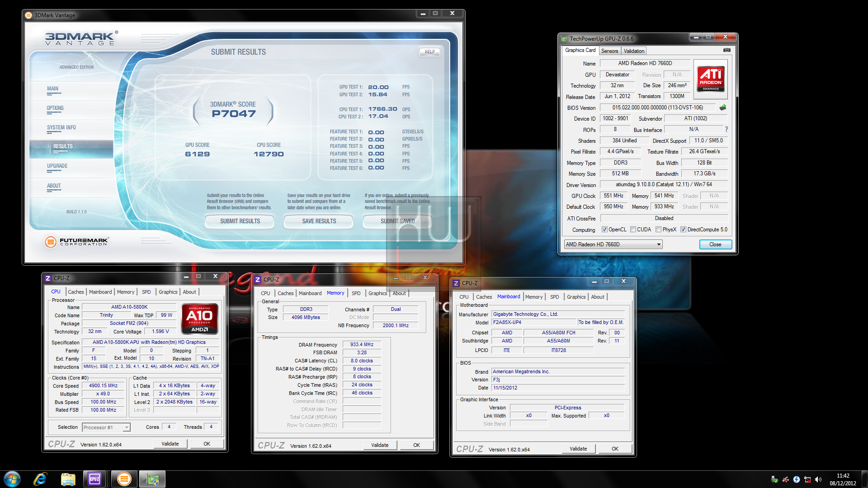Screen dimensions: 868x488
Task: Click Validate in CPU-Z processor window
Action: click(x=170, y=444)
